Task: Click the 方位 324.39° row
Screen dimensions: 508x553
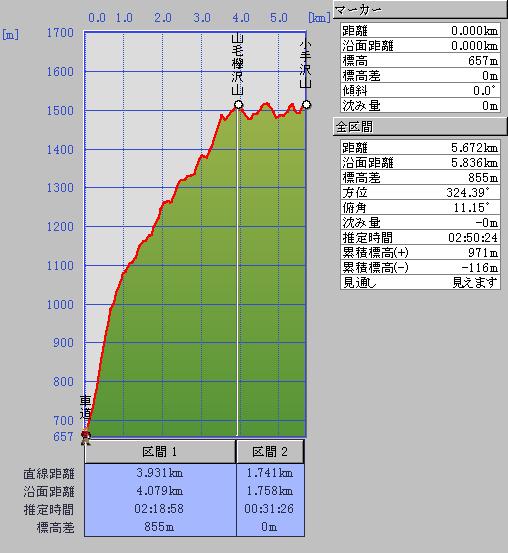Action: pos(420,192)
